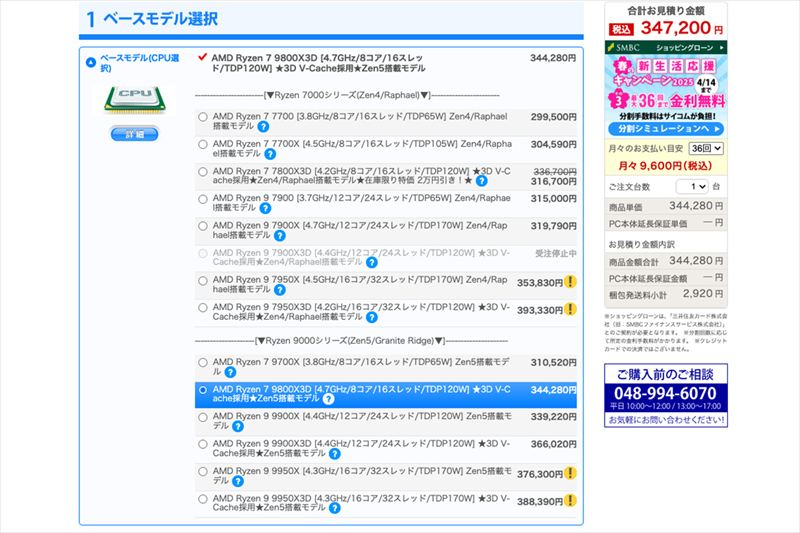Select Ryzen 9 7950X radio button
The image size is (800, 533).
[x=203, y=281]
